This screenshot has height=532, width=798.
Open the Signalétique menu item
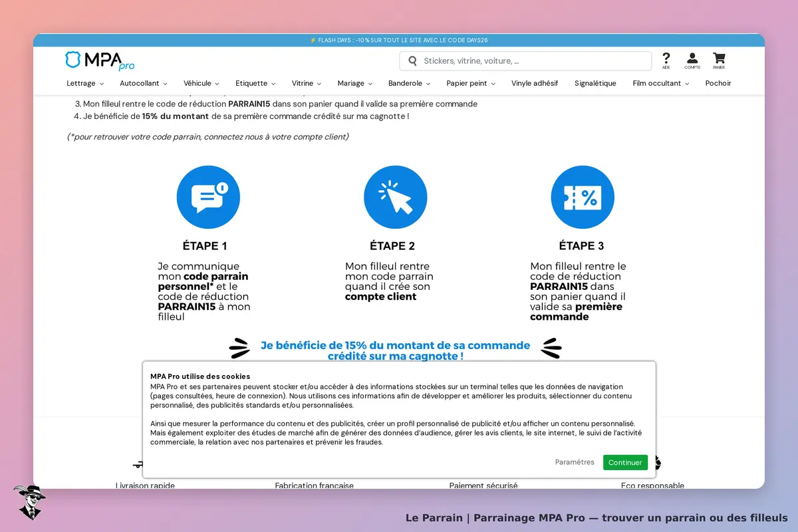click(595, 83)
